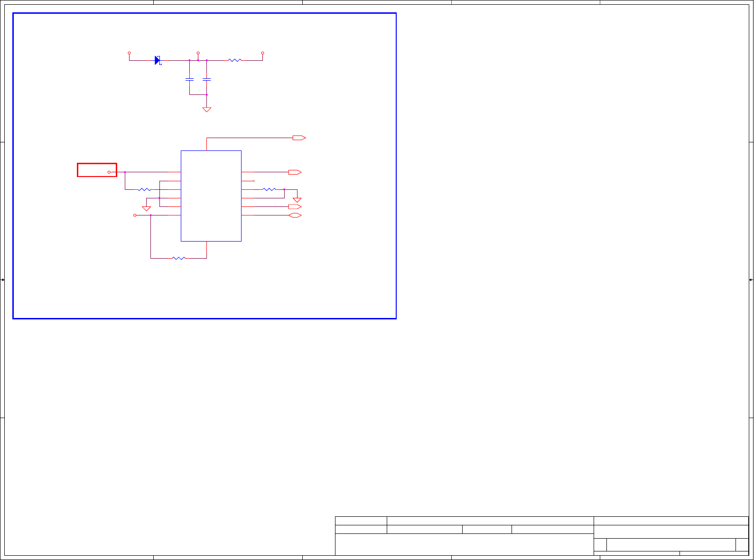Select the port connected to the IC's top pin

299,138
